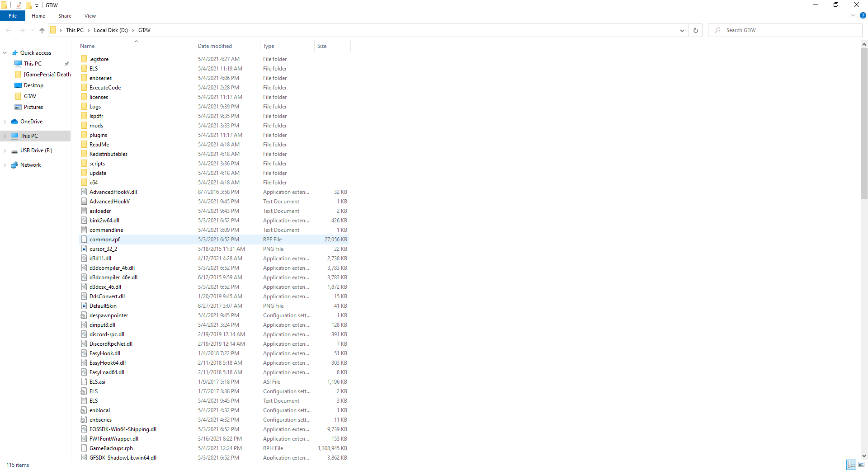Click the New folder quick access icon

click(28, 5)
